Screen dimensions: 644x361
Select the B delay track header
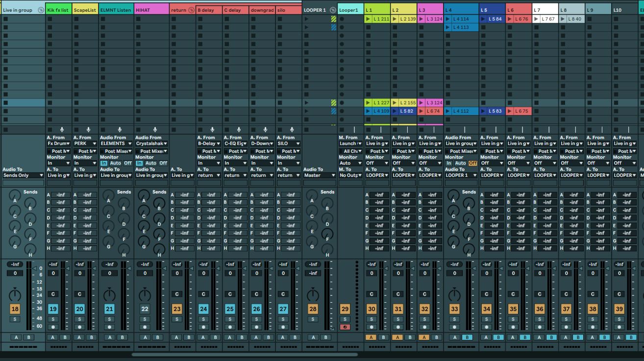tap(208, 10)
